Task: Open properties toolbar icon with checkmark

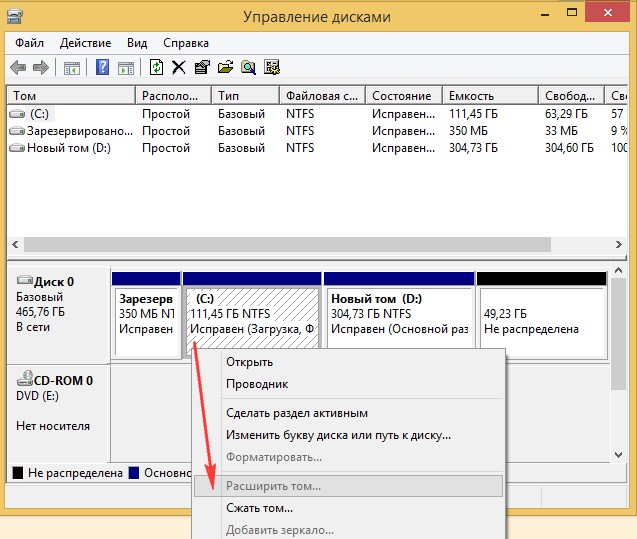Action: click(x=202, y=67)
